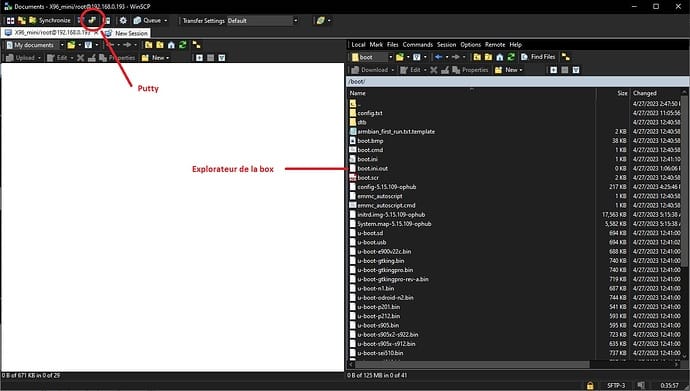Viewport: 690px width, 391px height.
Task: Open the Session menu
Action: coord(446,44)
